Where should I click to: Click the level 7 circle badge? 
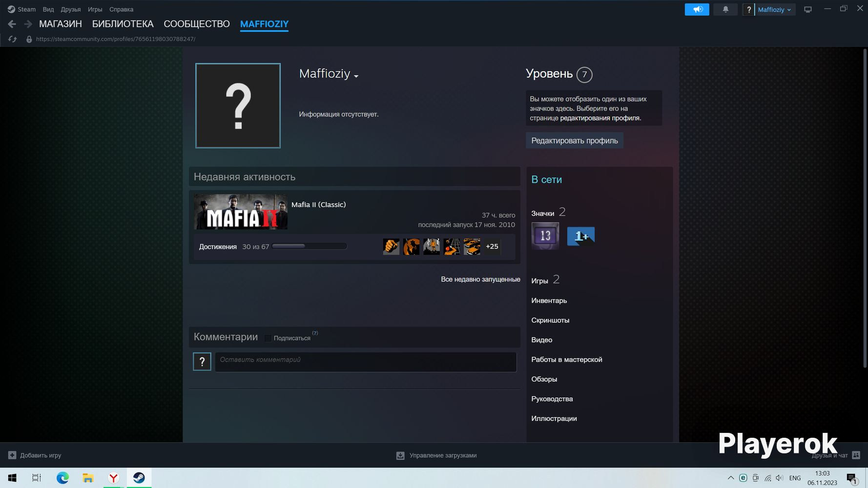pos(584,75)
